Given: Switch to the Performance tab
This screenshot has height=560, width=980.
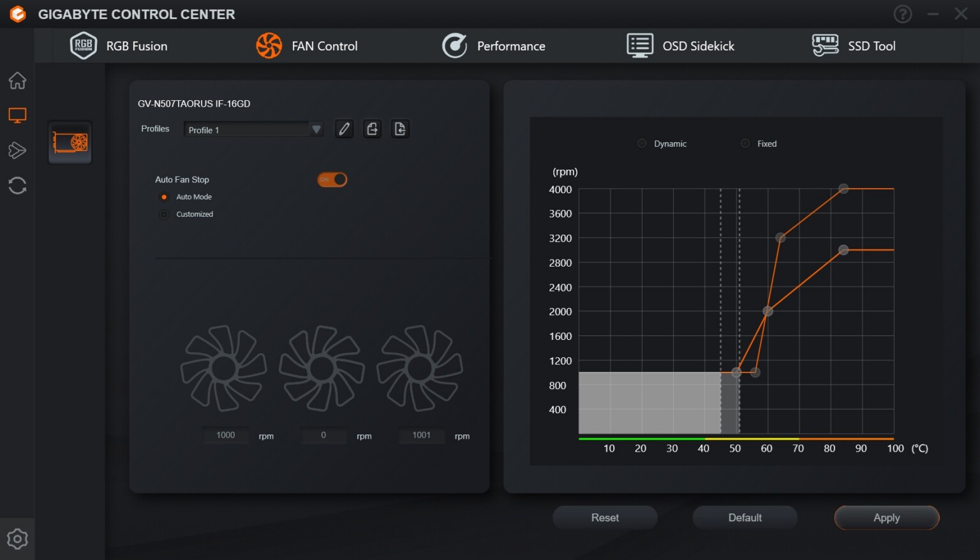Looking at the screenshot, I should pyautogui.click(x=494, y=46).
